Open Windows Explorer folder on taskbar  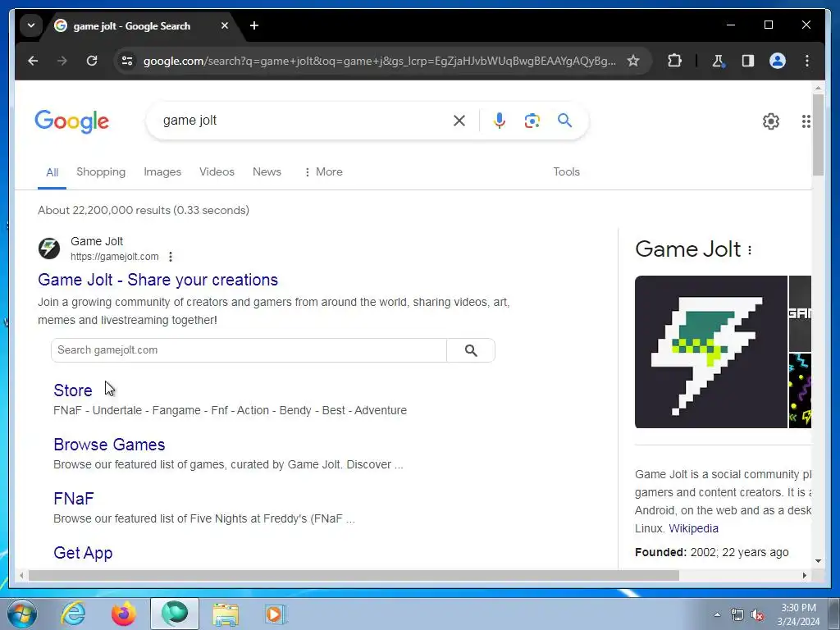226,614
